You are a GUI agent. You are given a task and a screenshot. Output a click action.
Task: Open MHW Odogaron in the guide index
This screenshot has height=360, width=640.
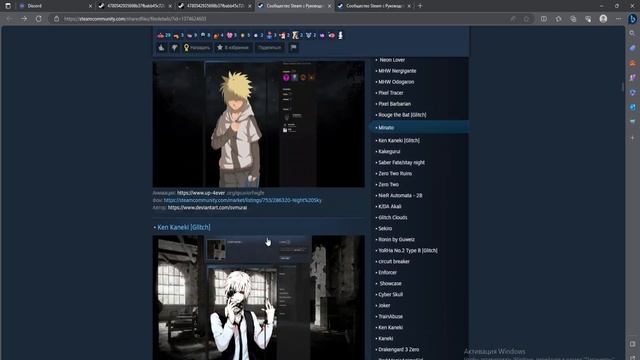pyautogui.click(x=396, y=82)
